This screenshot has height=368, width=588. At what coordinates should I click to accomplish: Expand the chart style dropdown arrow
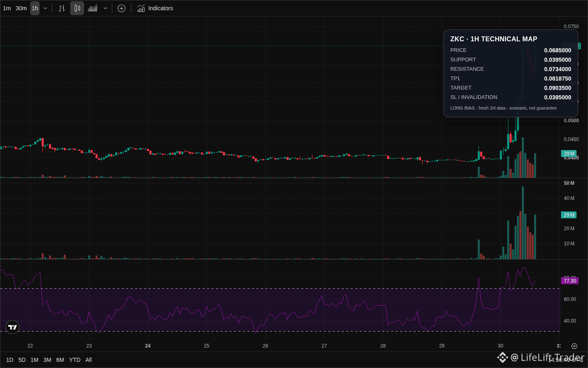[x=105, y=8]
